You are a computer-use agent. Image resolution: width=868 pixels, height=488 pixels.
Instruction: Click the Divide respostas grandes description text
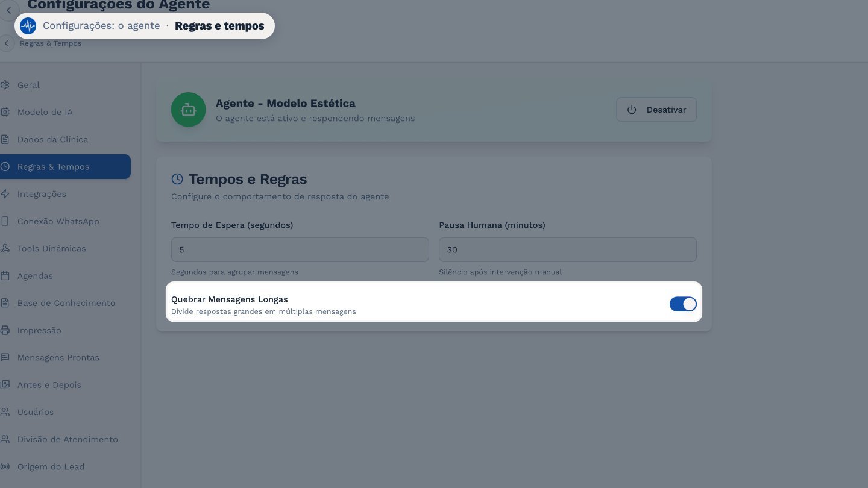(263, 311)
